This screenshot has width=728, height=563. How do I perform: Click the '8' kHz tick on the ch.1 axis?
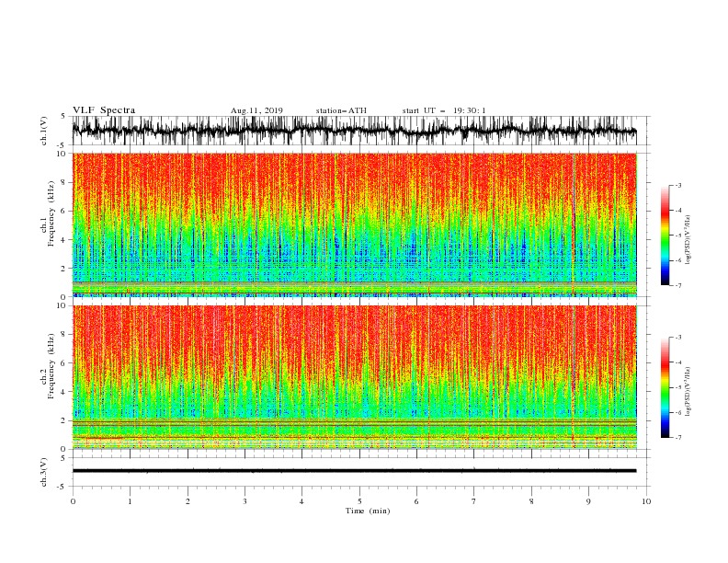63,182
